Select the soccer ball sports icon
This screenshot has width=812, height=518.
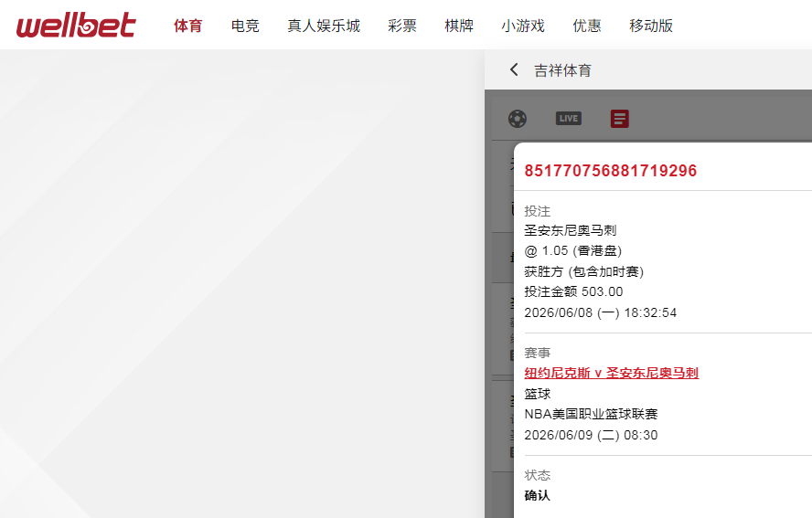[x=518, y=119]
